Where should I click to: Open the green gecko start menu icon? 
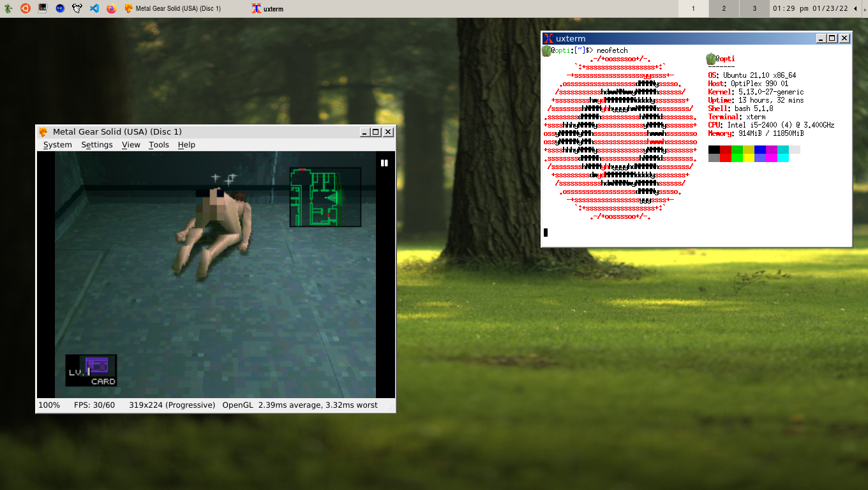tap(8, 8)
